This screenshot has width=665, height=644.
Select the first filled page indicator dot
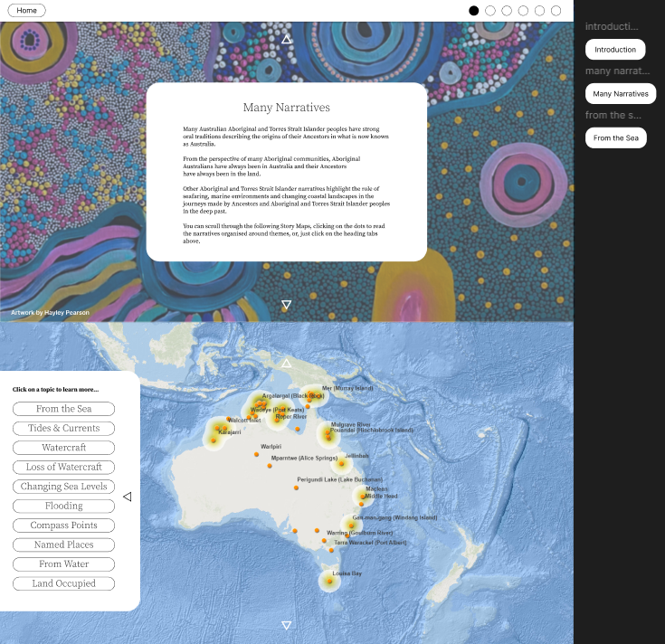(474, 11)
